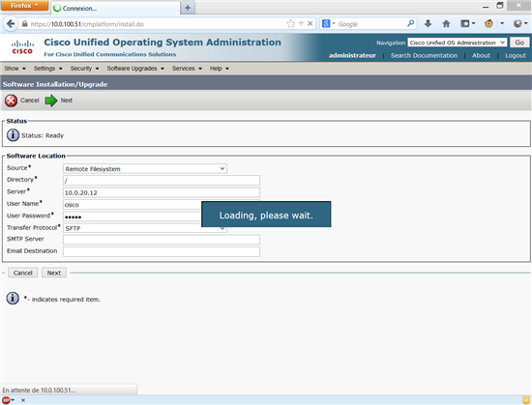Click the browser back arrow button
This screenshot has width=532, height=405.
[x=11, y=24]
